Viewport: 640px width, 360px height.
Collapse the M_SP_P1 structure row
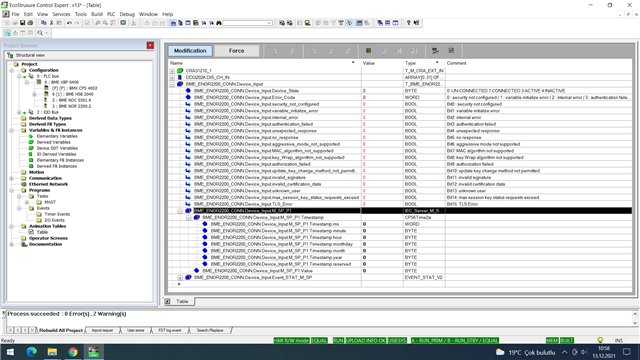click(x=180, y=211)
